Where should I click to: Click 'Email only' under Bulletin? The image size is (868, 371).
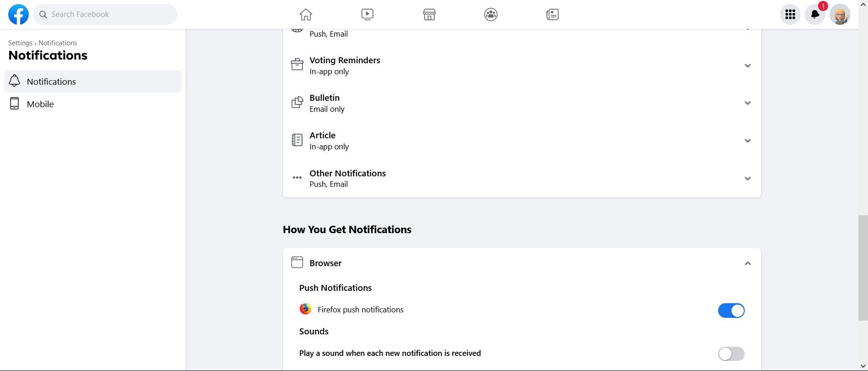click(x=327, y=109)
